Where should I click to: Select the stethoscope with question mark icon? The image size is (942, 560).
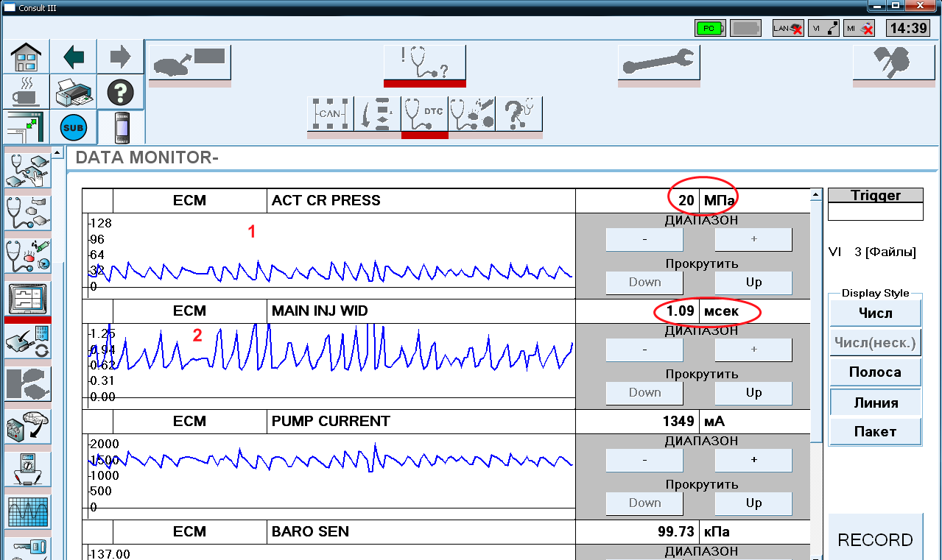point(519,114)
